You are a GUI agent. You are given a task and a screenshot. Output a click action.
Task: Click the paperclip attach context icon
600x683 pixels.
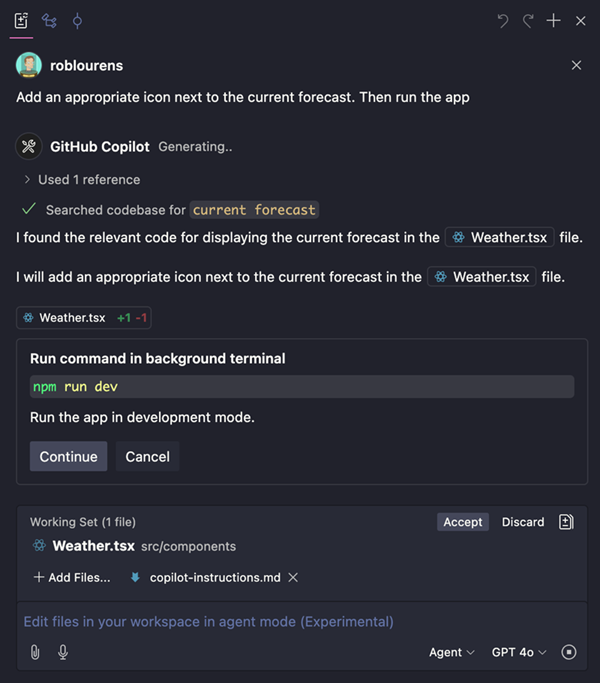pyautogui.click(x=35, y=652)
